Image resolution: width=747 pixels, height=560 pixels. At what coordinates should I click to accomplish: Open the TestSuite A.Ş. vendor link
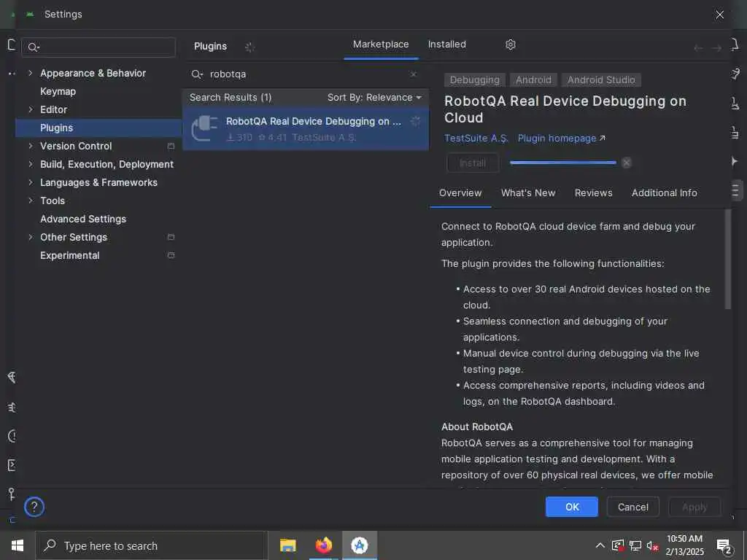tap(476, 138)
